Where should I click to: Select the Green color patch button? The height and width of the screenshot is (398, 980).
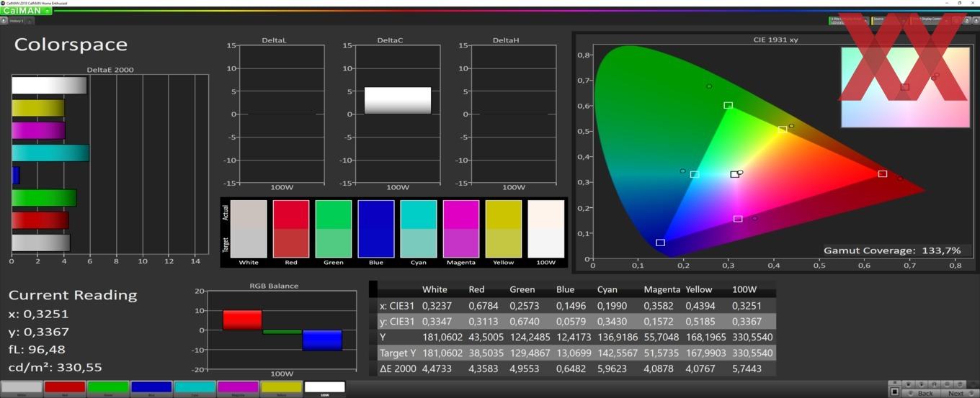pyautogui.click(x=108, y=388)
